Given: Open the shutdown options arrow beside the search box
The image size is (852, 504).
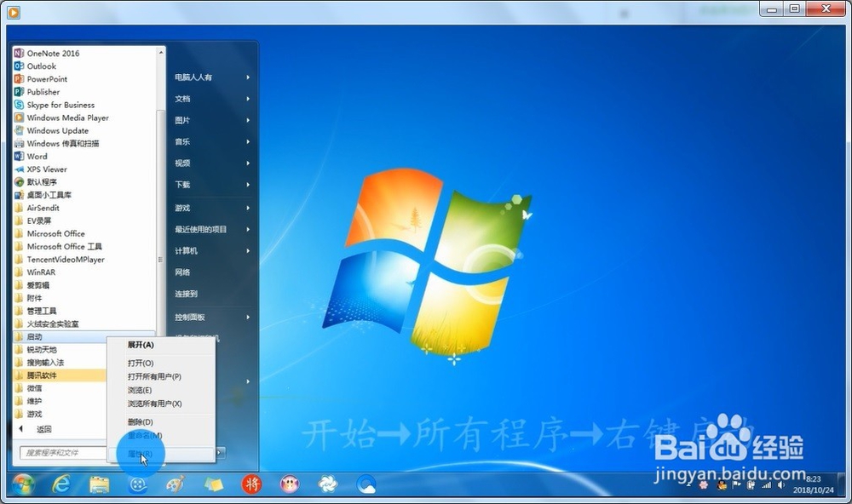Looking at the screenshot, I should tap(221, 452).
